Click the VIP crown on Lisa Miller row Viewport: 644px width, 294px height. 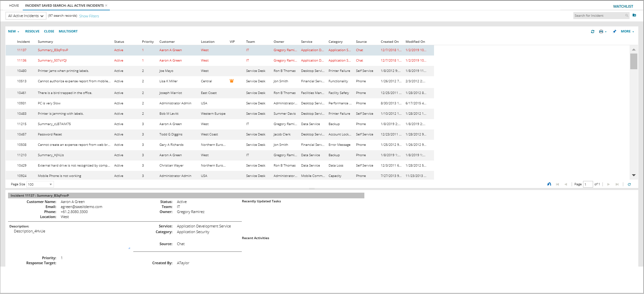click(231, 81)
